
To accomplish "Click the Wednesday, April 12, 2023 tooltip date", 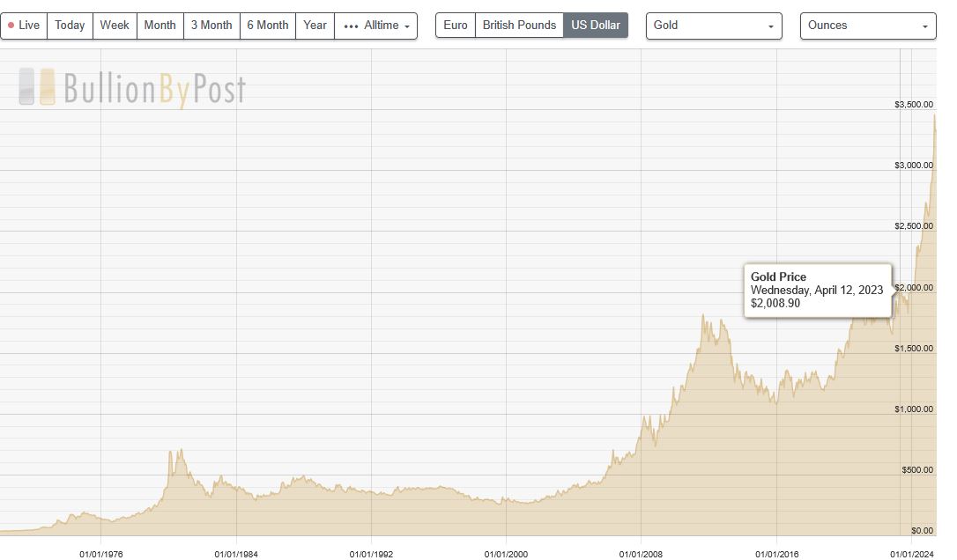I will point(817,291).
